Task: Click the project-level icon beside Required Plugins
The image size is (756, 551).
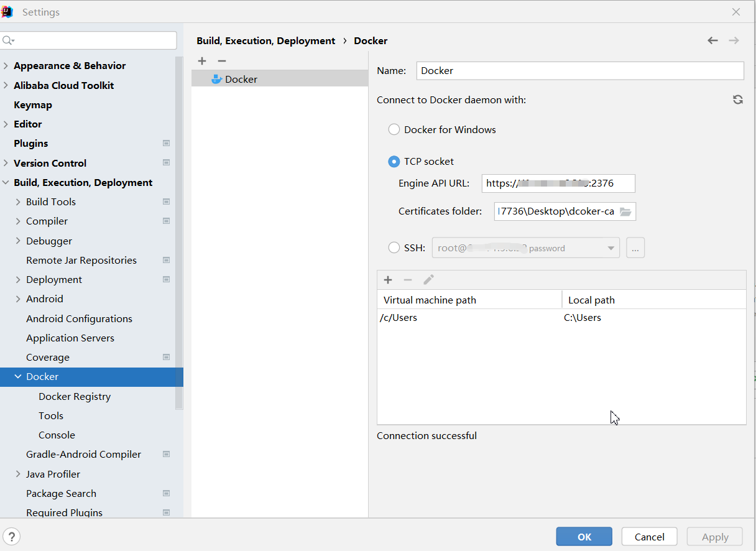Action: [166, 513]
